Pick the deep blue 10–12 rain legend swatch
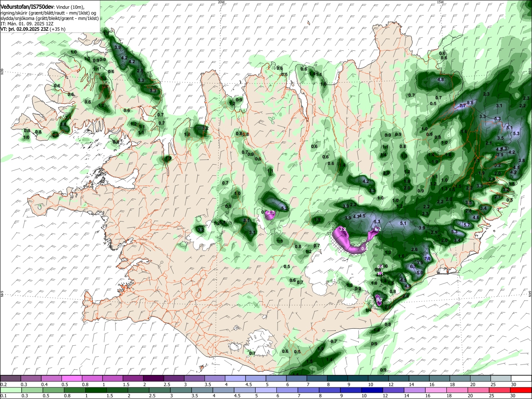The height and width of the screenshot is (399, 532). pyautogui.click(x=372, y=391)
